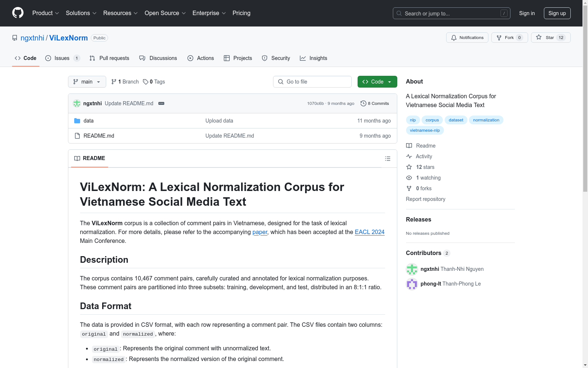Open the paper hyperlink in README
The width and height of the screenshot is (588, 368).
point(260,232)
